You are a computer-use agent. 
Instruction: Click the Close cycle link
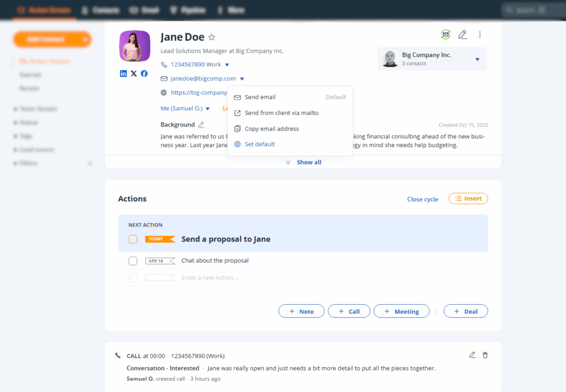point(422,199)
